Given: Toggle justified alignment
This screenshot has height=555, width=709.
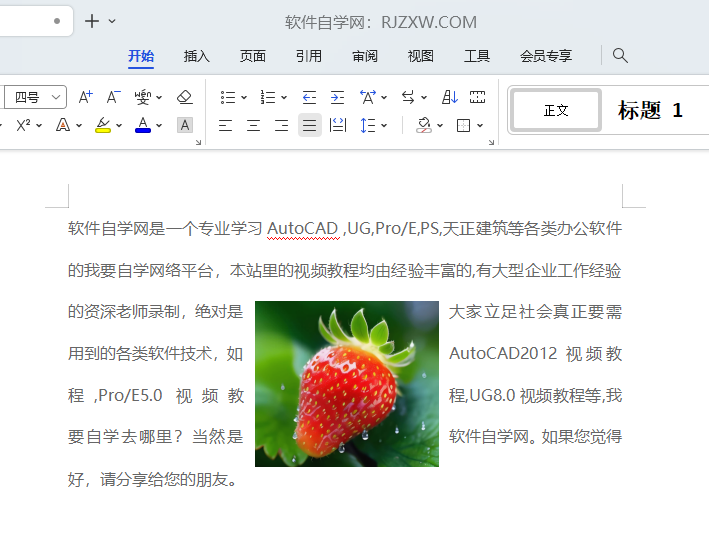Looking at the screenshot, I should click(310, 125).
